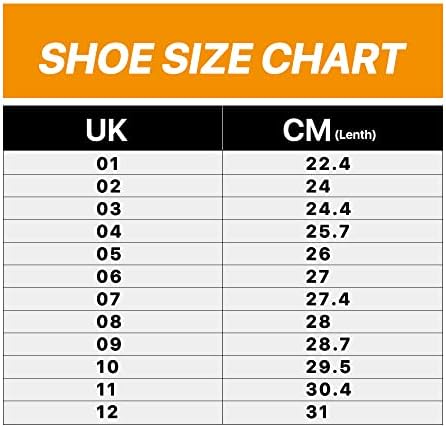446x427 pixels.
Task: Click UK size 01 cell
Action: tap(113, 163)
